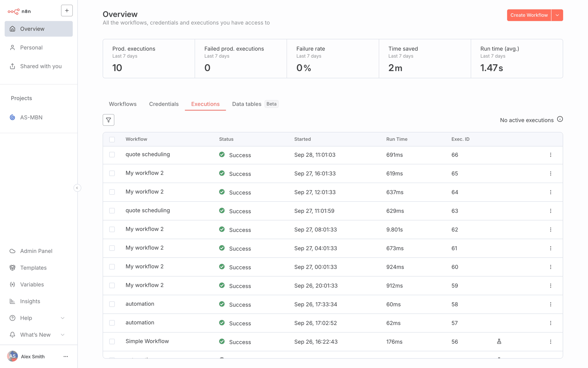588x368 pixels.
Task: Click the AS-MBN project icon
Action: (x=12, y=117)
